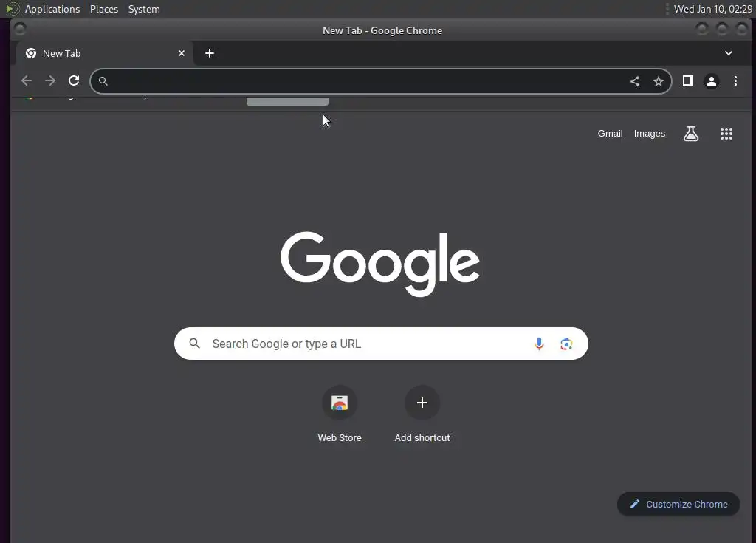
Task: Open the Applications menu
Action: (52, 9)
